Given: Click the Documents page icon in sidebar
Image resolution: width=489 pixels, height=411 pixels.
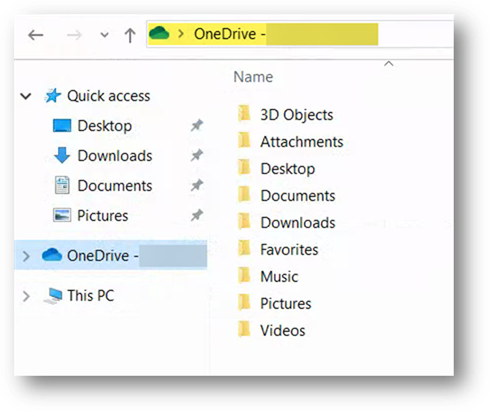Looking at the screenshot, I should 62,185.
